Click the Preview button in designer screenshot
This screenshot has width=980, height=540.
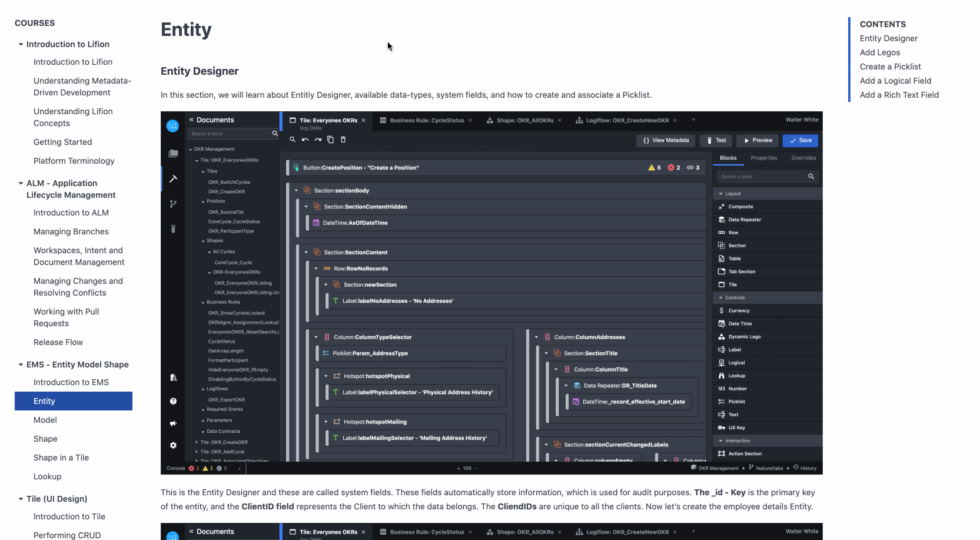758,140
